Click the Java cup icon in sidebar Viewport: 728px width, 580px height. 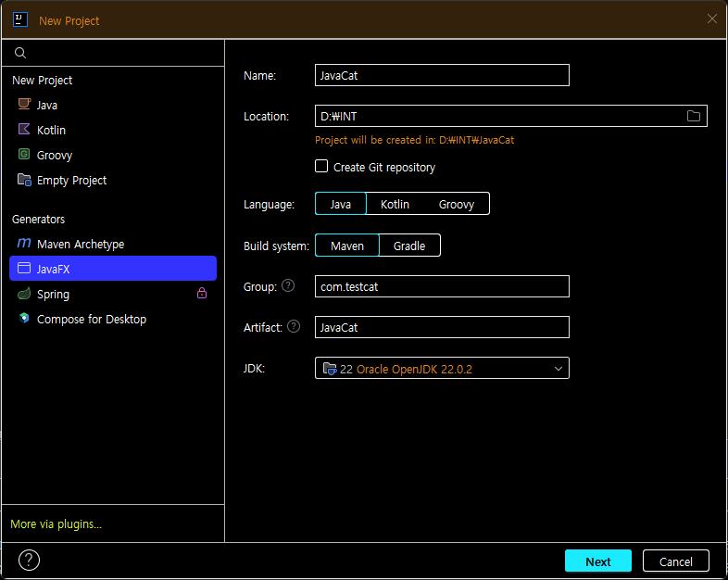click(x=24, y=104)
